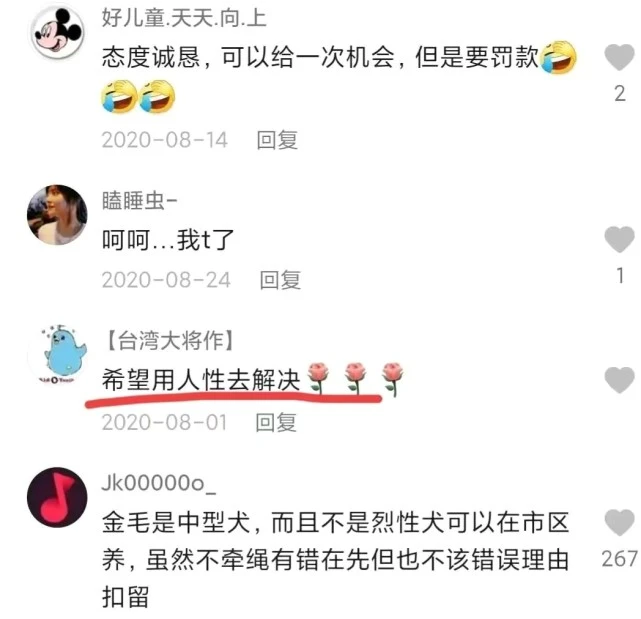Image resolution: width=641 pixels, height=619 pixels.
Task: Select the comment text 金毛是中型犬
Action: (176, 523)
